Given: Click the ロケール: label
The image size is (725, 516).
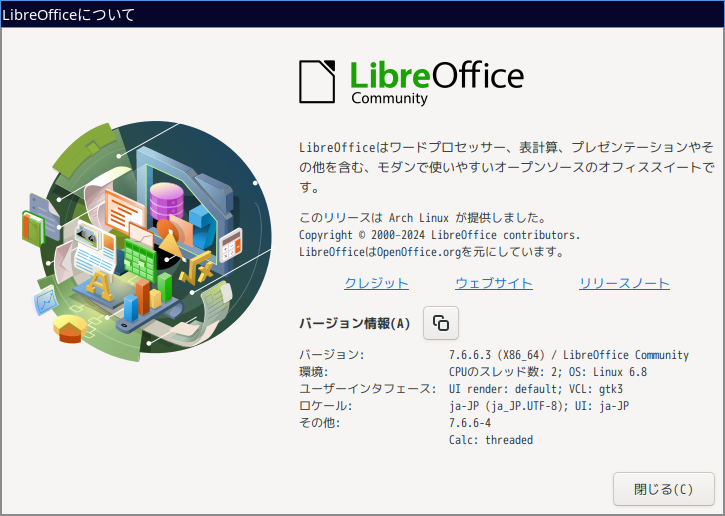Looking at the screenshot, I should tap(326, 406).
